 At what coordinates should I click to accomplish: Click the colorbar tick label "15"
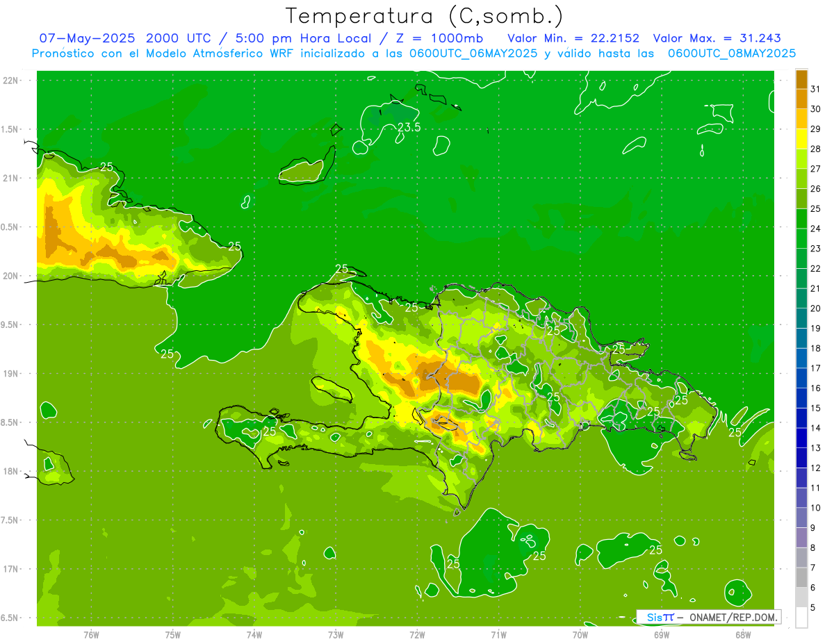pos(816,408)
